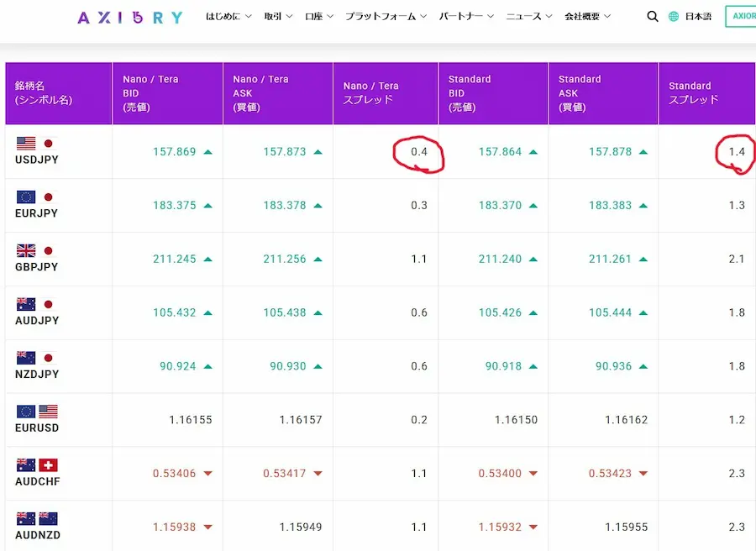Open the ニュース menu
Image resolution: width=756 pixels, height=551 pixels.
pos(529,17)
